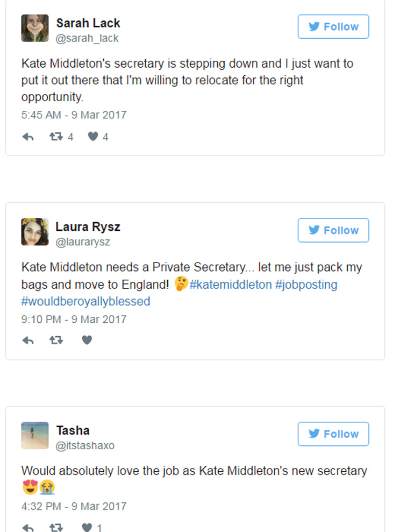Like Tasha's secretary tweet
The height and width of the screenshot is (532, 414).
[x=87, y=528]
